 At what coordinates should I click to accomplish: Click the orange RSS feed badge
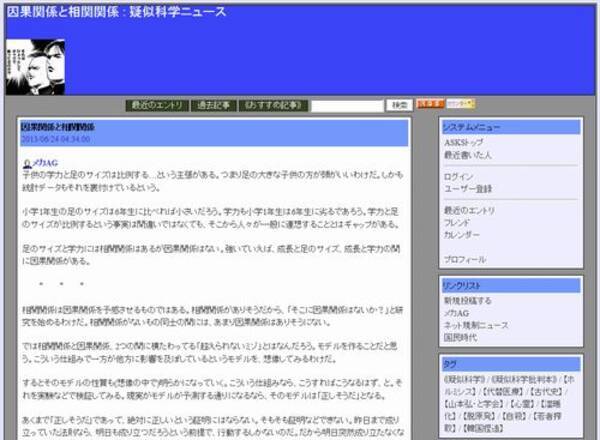(x=429, y=104)
